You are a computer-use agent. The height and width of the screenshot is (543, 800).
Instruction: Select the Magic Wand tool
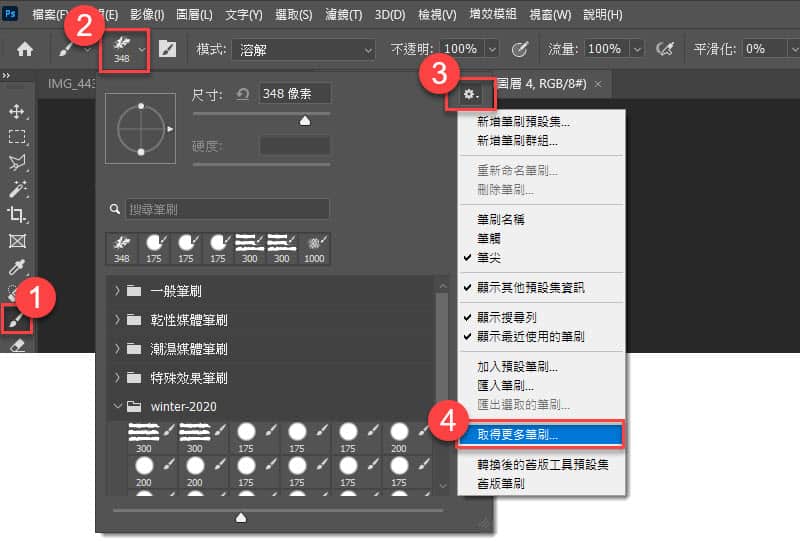pos(17,189)
